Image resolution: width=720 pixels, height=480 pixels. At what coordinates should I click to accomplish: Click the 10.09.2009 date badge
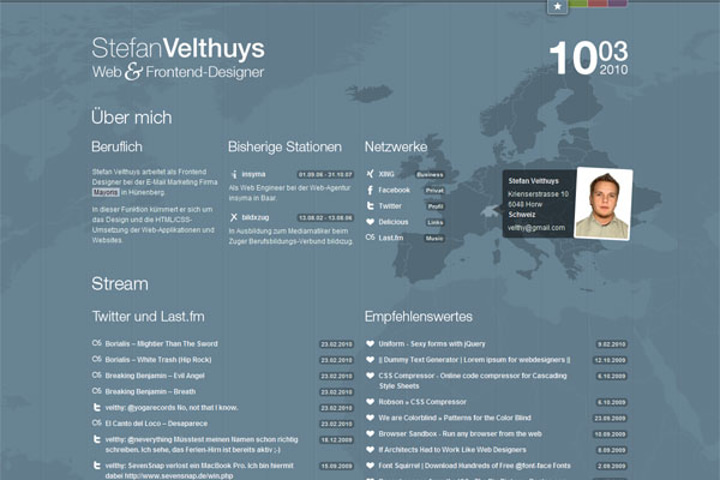(610, 435)
